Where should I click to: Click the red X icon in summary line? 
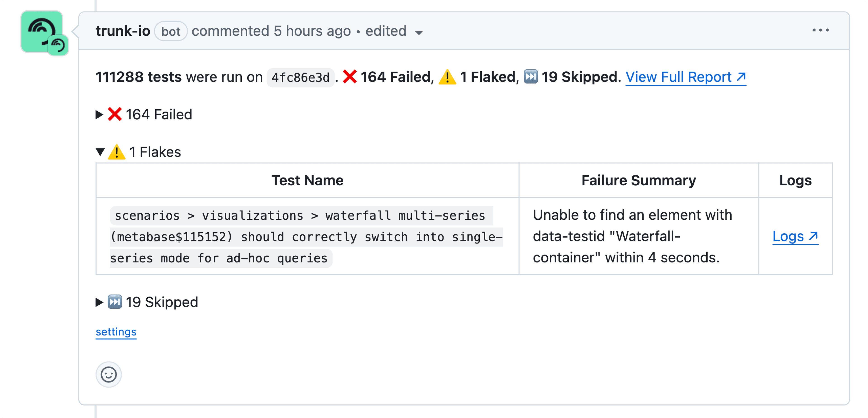click(x=349, y=77)
